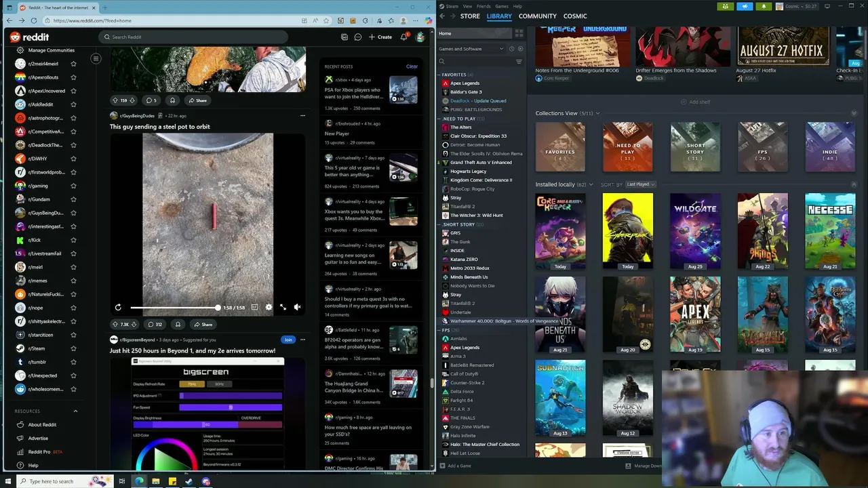The width and height of the screenshot is (868, 488).
Task: Switch to Steam COMMUNITY tab
Action: 538,16
